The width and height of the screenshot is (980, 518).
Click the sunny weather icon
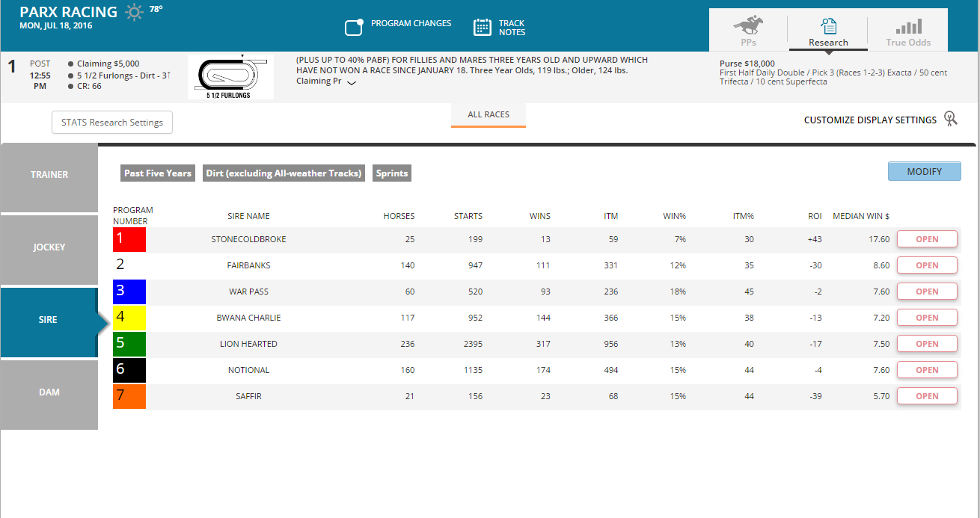(134, 13)
